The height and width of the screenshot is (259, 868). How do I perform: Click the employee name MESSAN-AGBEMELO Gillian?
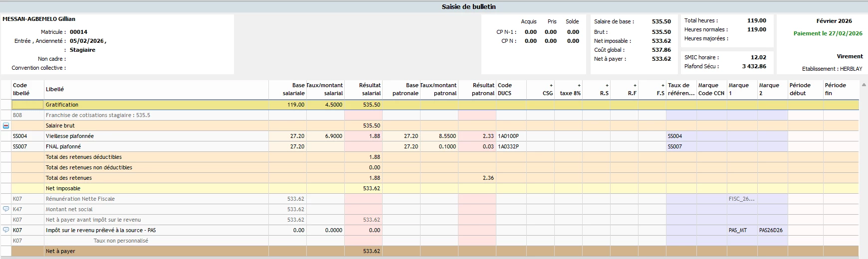39,19
